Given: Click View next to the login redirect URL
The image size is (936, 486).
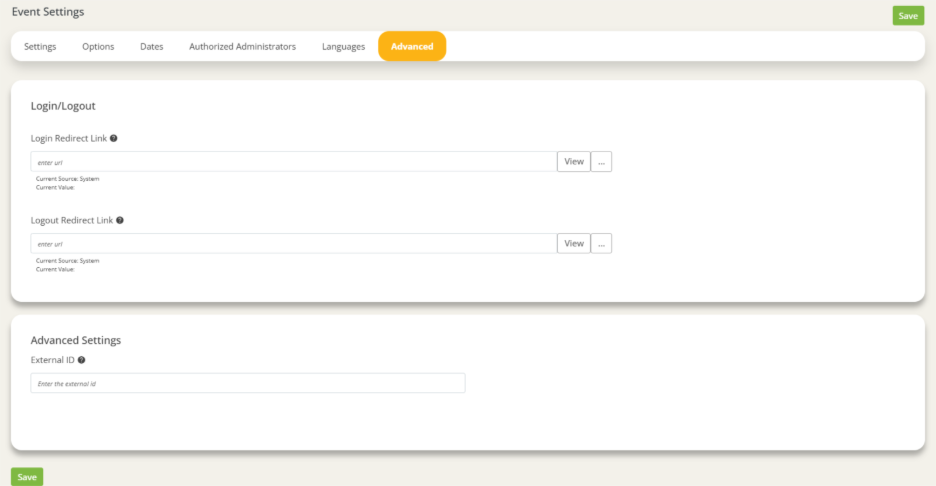Looking at the screenshot, I should 574,161.
